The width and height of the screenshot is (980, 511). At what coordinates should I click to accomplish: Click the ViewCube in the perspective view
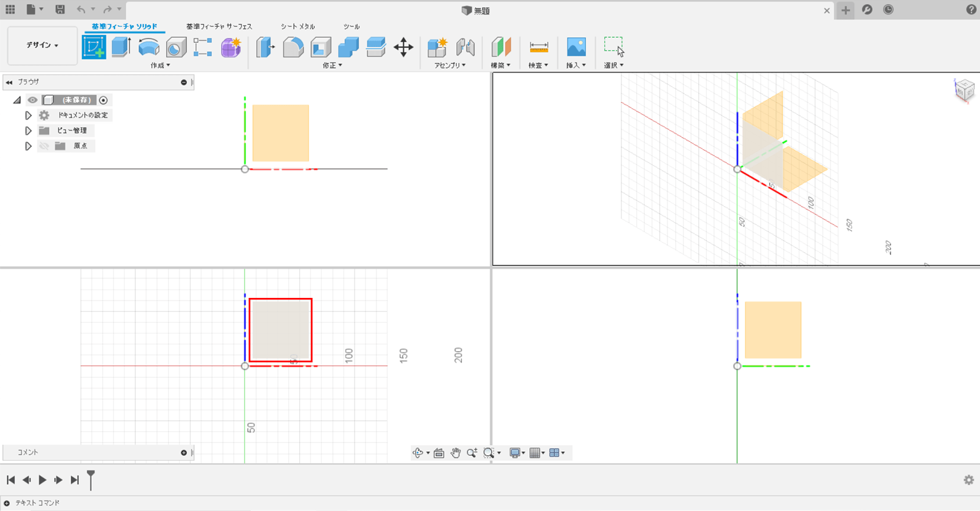[964, 90]
